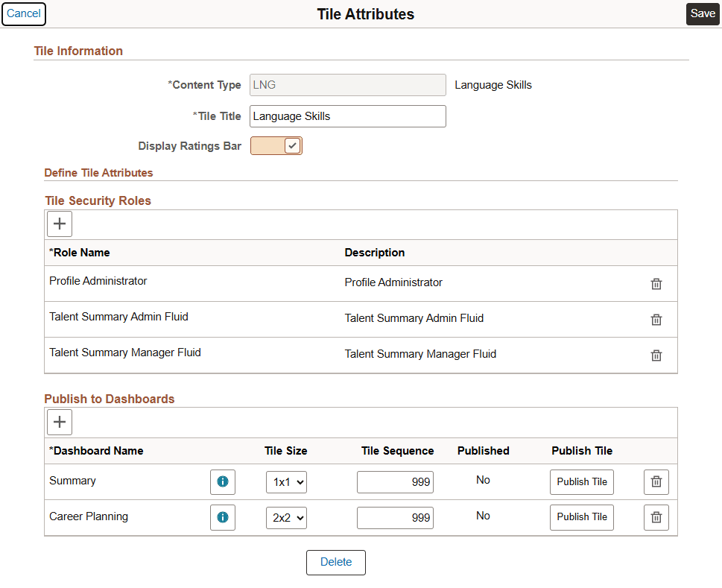This screenshot has height=588, width=722.
Task: Add a new dashboard row
Action: click(x=60, y=422)
